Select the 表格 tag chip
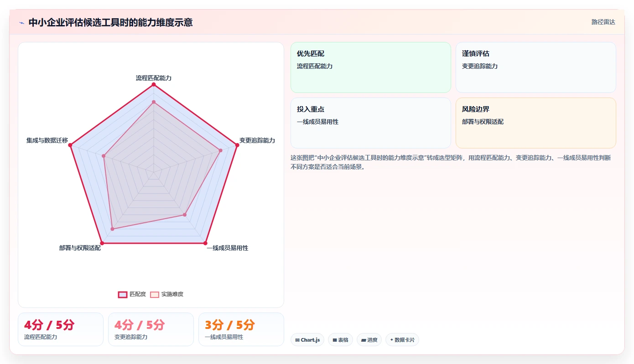The image size is (634, 364). click(340, 340)
